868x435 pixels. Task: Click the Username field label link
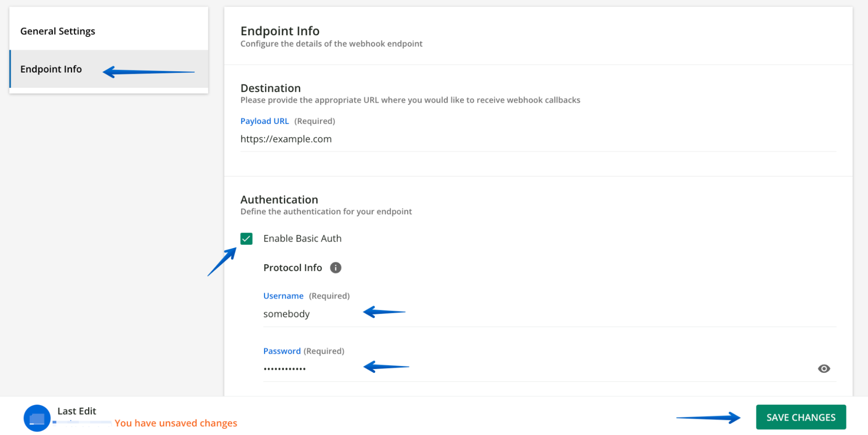283,296
